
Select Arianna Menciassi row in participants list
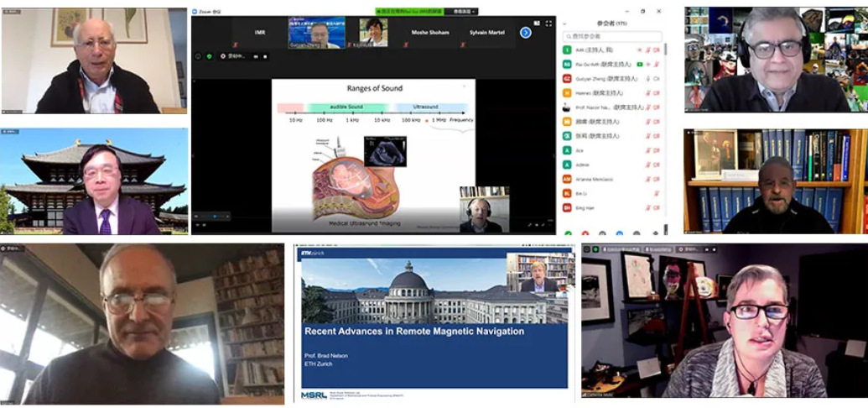(x=611, y=179)
